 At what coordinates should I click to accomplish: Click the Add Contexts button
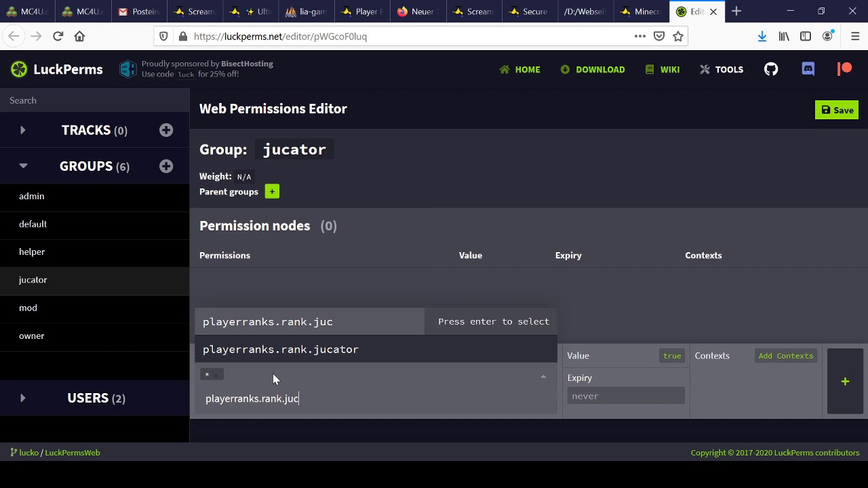pyautogui.click(x=785, y=356)
